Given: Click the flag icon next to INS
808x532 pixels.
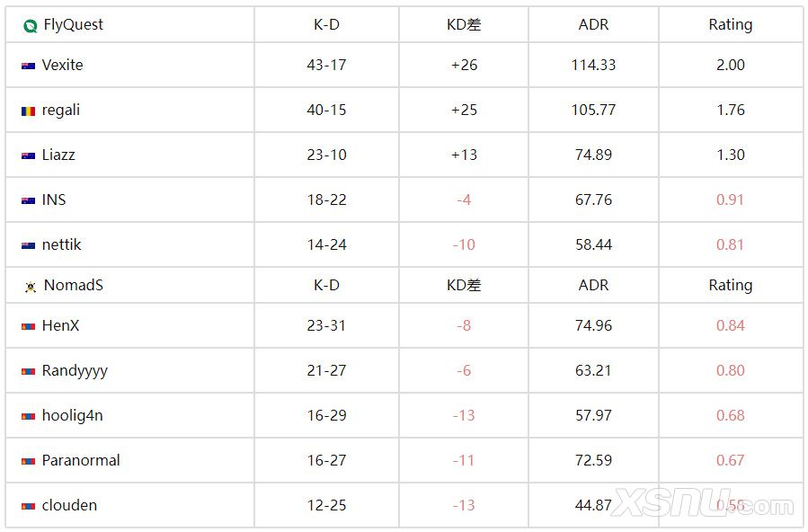Looking at the screenshot, I should [28, 200].
